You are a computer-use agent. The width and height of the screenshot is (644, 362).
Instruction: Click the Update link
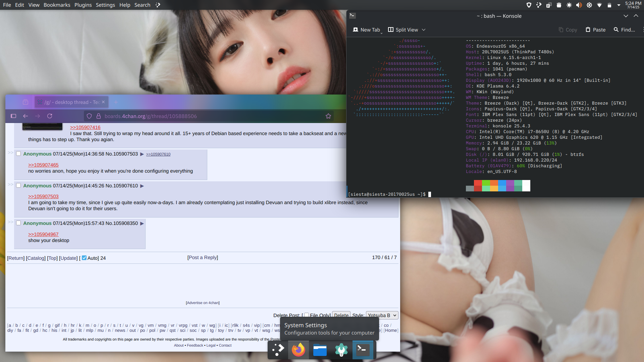(68, 258)
